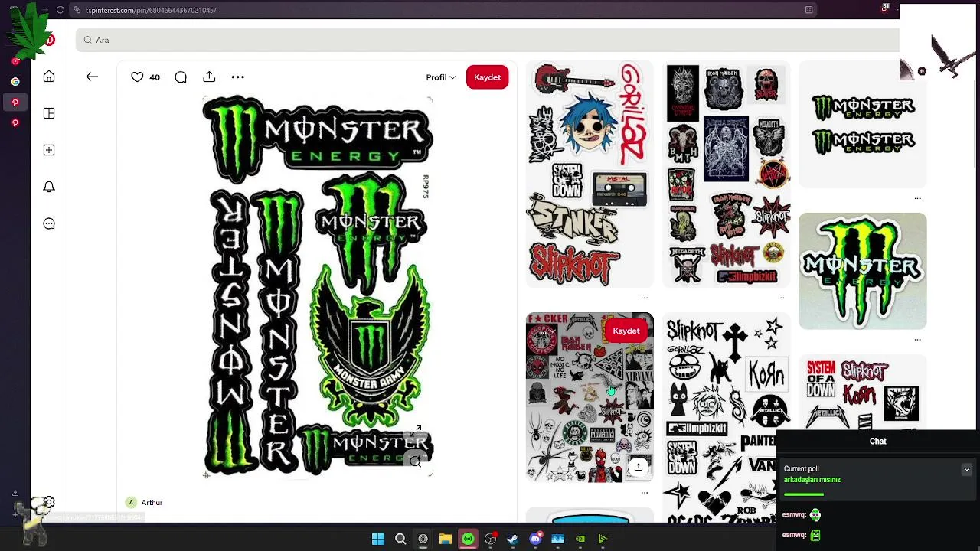This screenshot has width=980, height=551.
Task: Reload the page in browser
Action: pyautogui.click(x=60, y=10)
